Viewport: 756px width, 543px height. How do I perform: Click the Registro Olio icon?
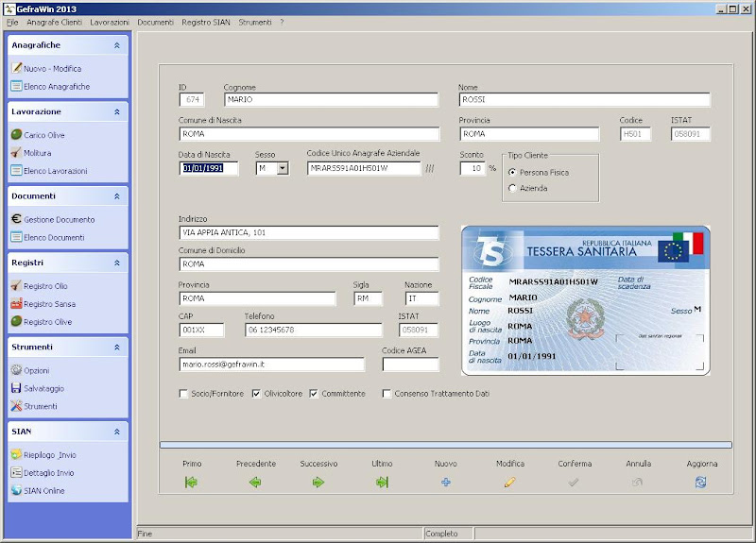coord(16,286)
